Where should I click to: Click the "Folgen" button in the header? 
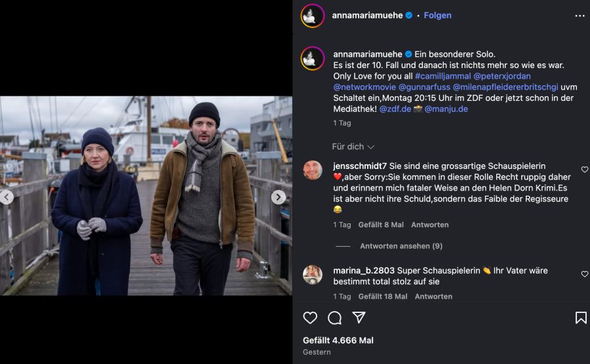click(x=437, y=16)
